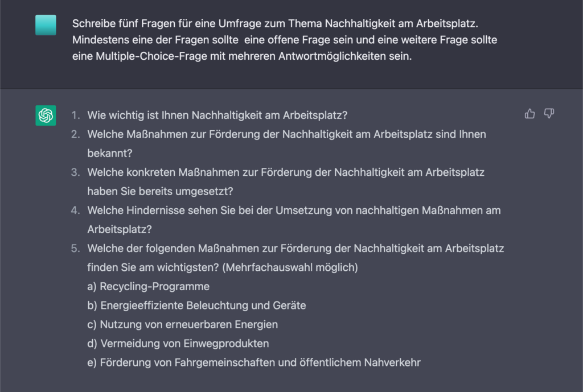
Task: Click option d) Vermeidung von Einwegprodukten
Action: (178, 343)
